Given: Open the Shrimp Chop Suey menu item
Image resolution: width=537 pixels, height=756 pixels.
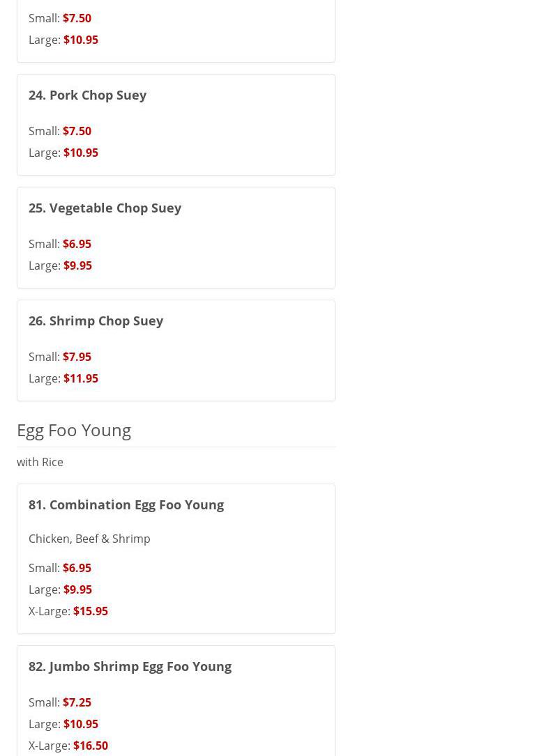Looking at the screenshot, I should [x=96, y=321].
